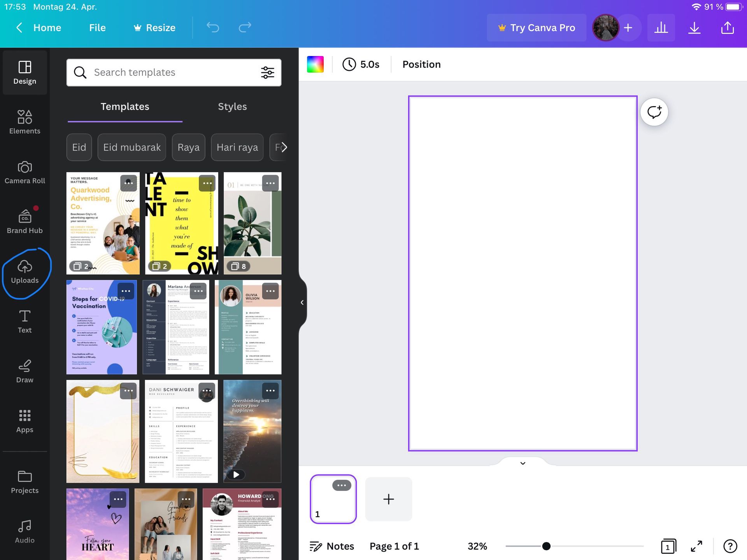Screen dimensions: 747x560
Task: Choose the Mariana Anderson resume template
Action: pos(176,327)
